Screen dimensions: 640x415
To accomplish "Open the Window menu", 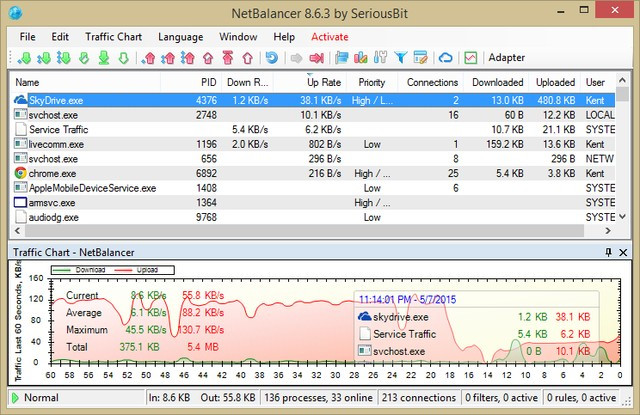I will pyautogui.click(x=238, y=37).
